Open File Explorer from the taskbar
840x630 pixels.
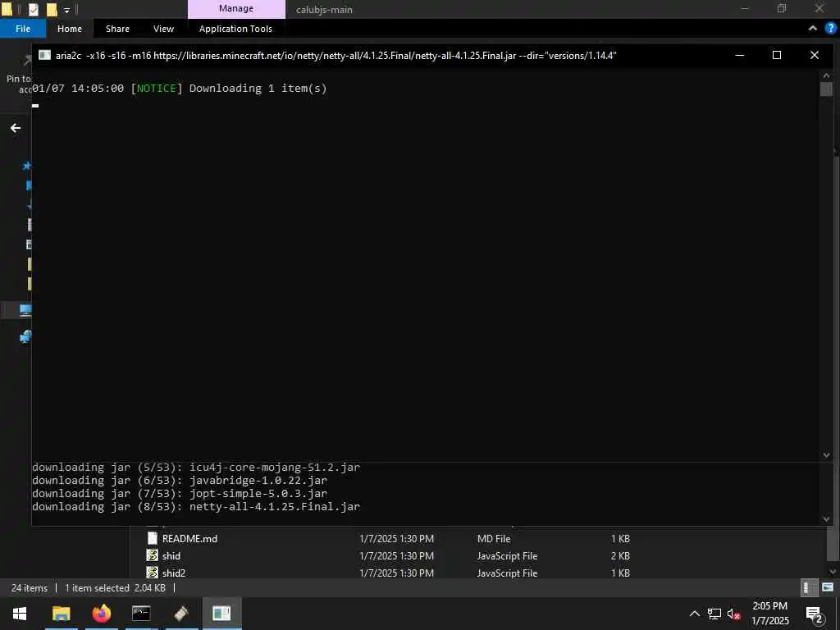[61, 614]
